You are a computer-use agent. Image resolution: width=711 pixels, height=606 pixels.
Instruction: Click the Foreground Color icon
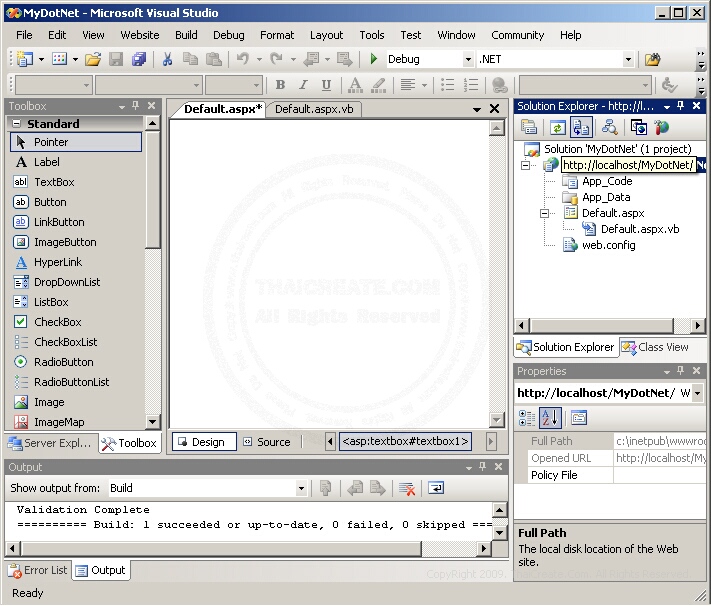tap(355, 85)
